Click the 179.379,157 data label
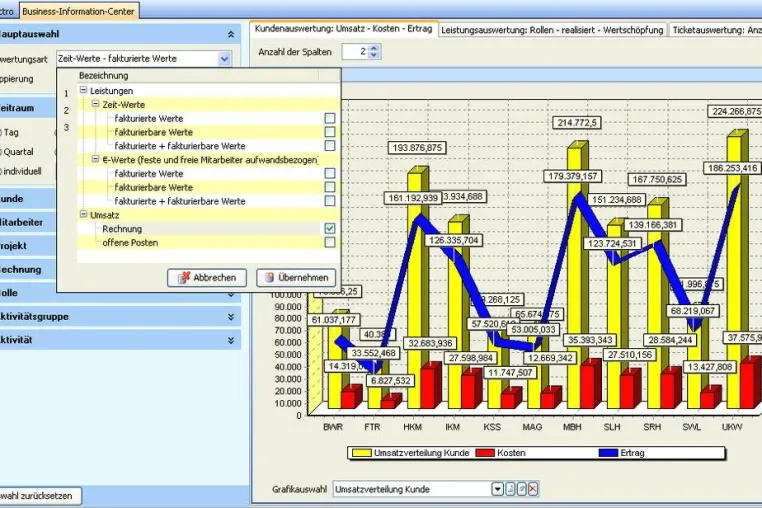Screen dimensions: 762x508 (572, 176)
